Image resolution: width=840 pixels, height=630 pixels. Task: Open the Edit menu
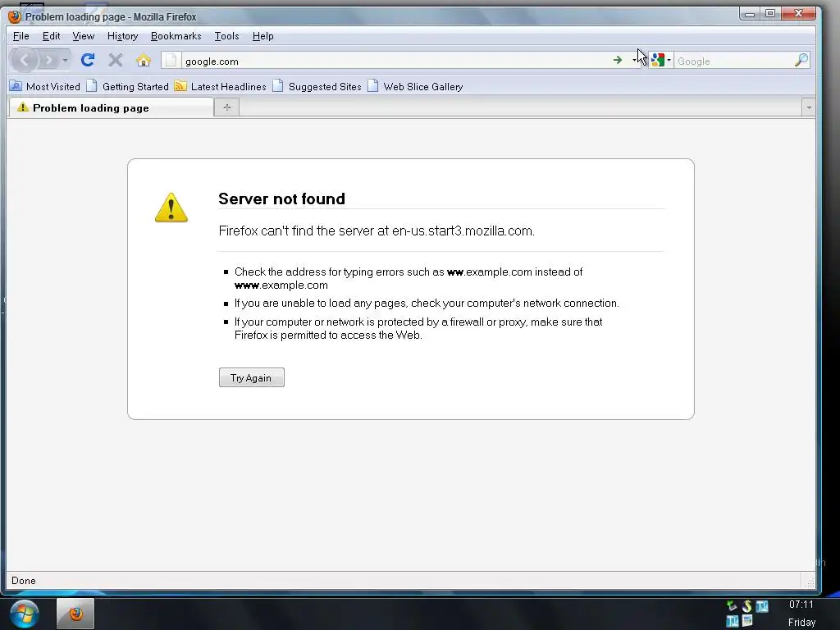point(51,36)
